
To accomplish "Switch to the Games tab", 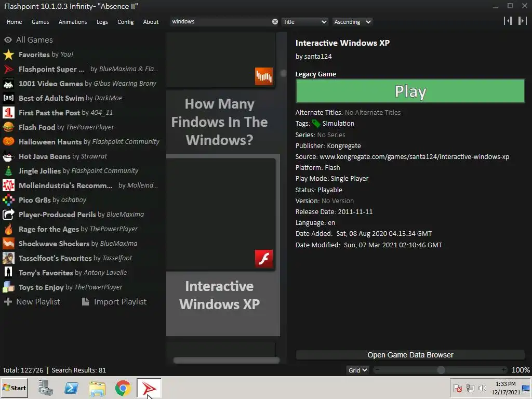I will click(40, 22).
